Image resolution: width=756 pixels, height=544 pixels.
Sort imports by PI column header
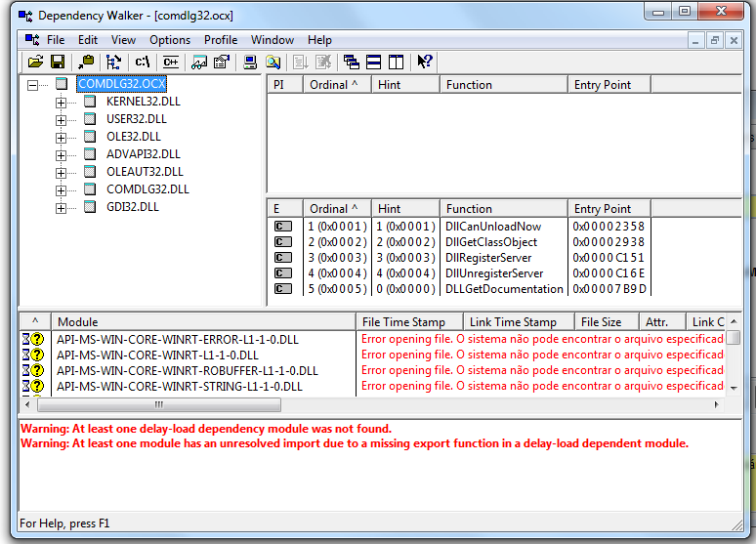coord(285,84)
